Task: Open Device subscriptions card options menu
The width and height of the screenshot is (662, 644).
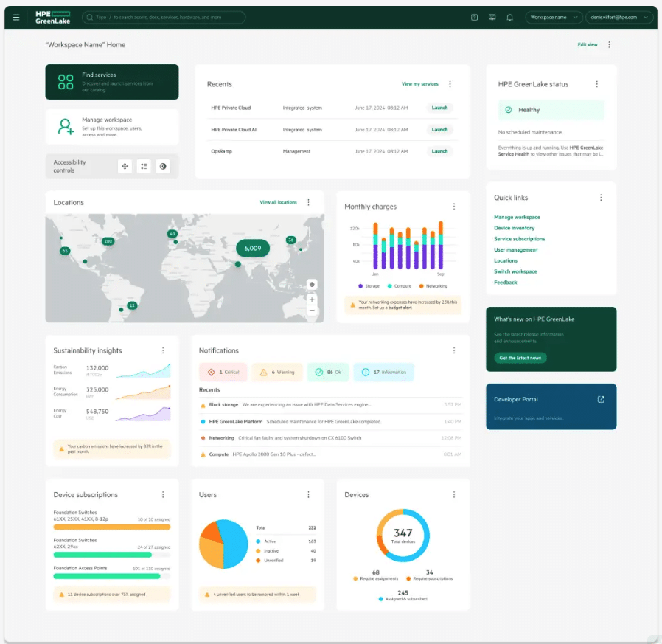Action: (x=163, y=494)
